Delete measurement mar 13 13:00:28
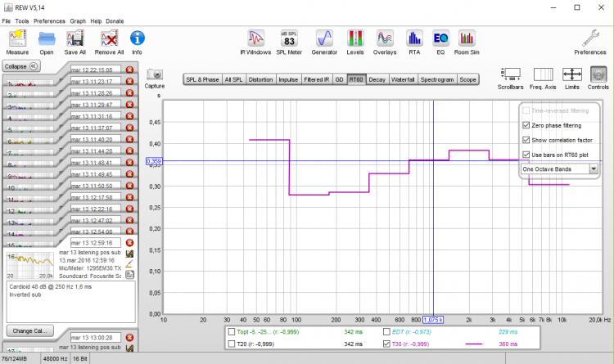The height and width of the screenshot is (364, 614). [x=129, y=337]
